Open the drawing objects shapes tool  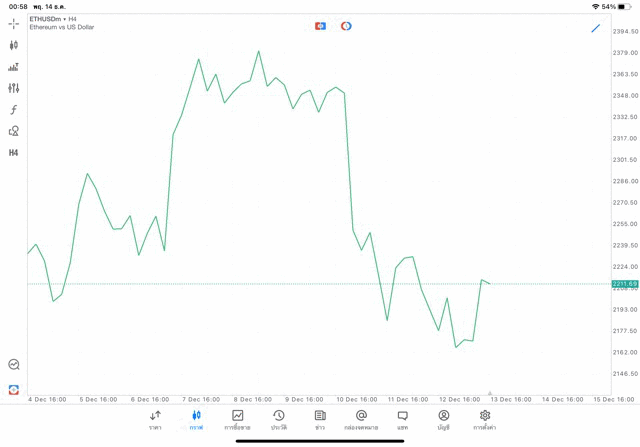click(13, 131)
